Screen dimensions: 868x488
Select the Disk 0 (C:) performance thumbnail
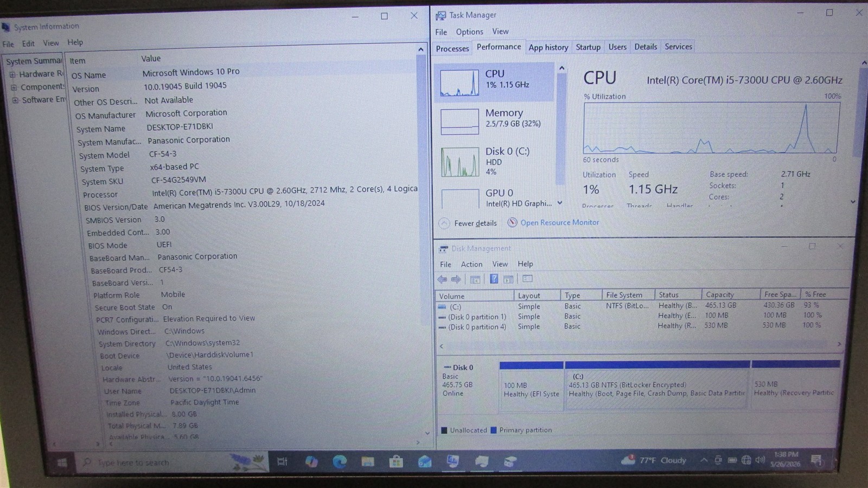460,162
